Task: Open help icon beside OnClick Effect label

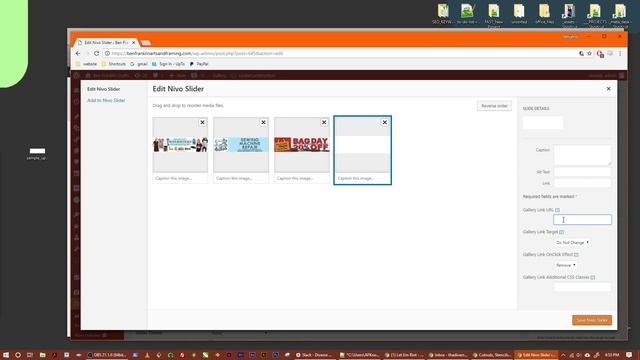Action: click(576, 254)
